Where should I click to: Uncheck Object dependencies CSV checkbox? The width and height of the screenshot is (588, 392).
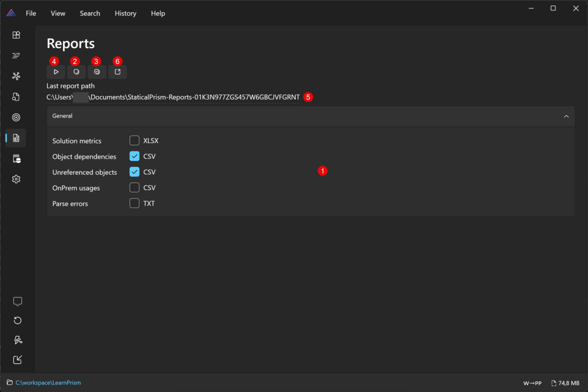134,156
